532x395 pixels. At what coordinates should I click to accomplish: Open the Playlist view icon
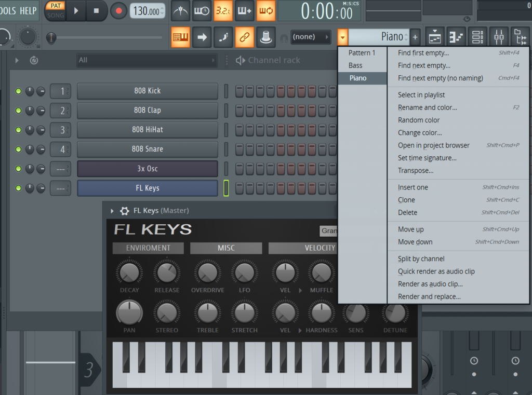(435, 37)
